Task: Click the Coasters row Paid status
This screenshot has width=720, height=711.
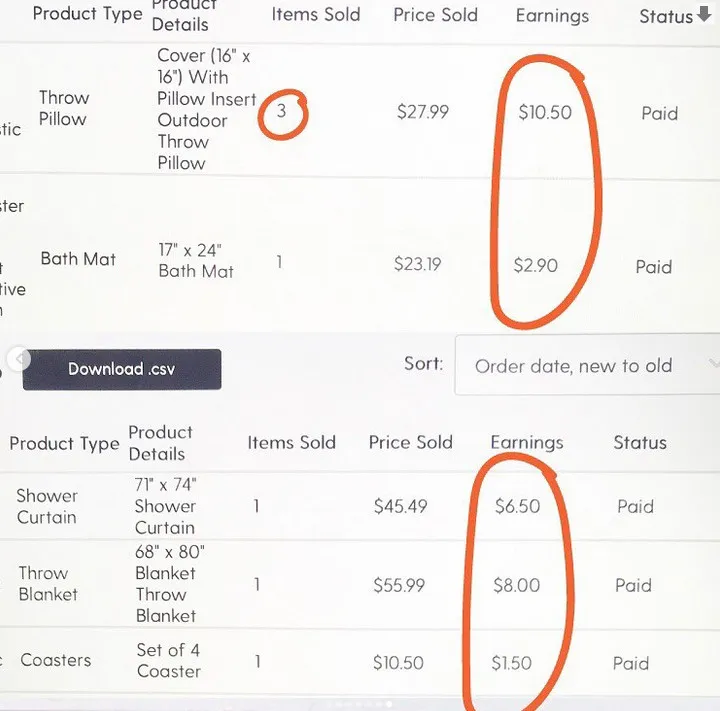Action: [630, 663]
